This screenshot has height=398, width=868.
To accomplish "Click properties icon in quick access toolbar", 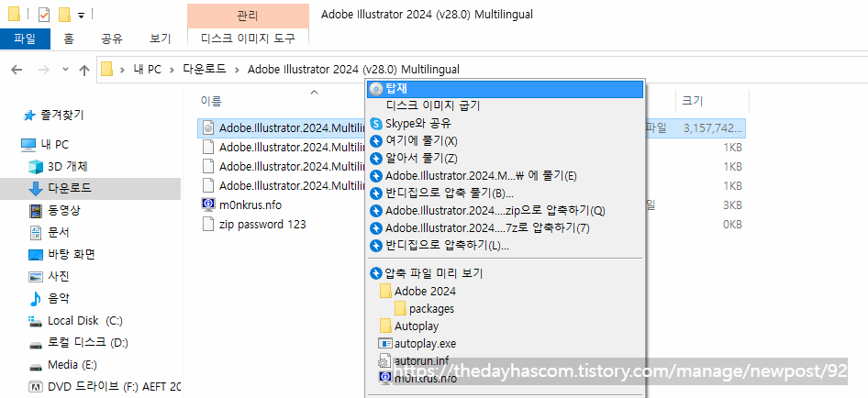I will (44, 15).
